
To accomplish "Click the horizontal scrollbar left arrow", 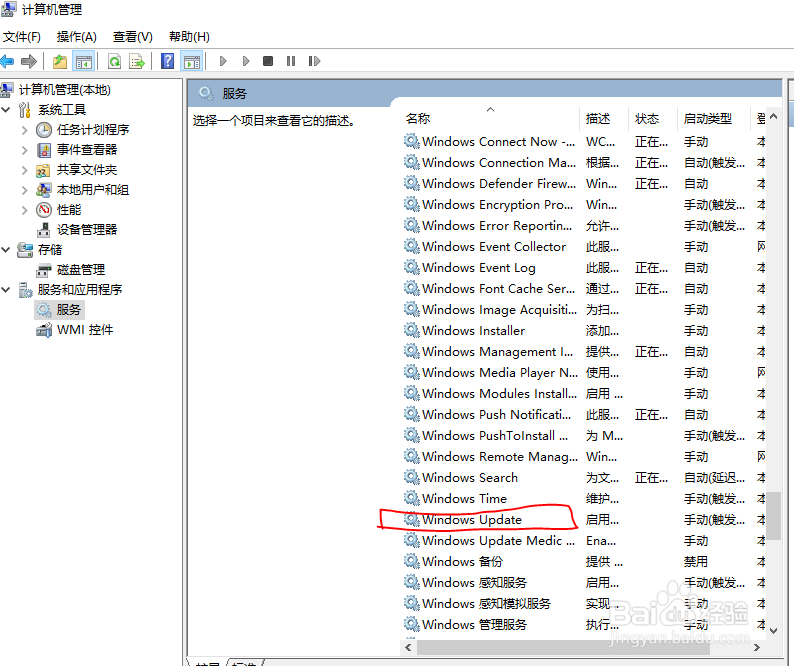I will click(409, 647).
